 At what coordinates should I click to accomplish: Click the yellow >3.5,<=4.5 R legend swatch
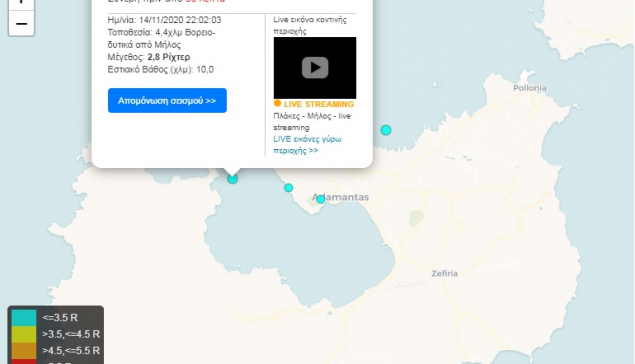pyautogui.click(x=24, y=334)
